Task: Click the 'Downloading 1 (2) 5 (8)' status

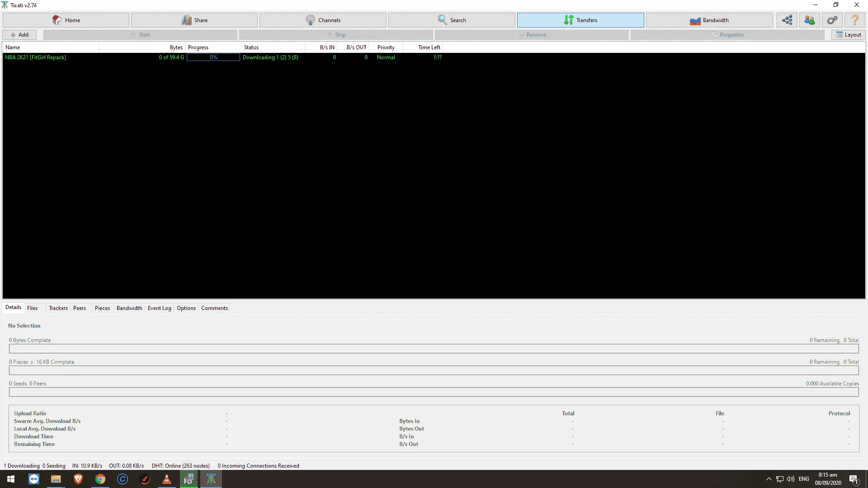Action: click(270, 57)
